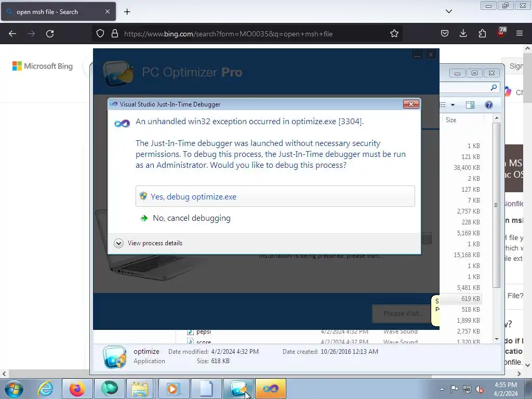Image resolution: width=532 pixels, height=399 pixels.
Task: Switch to Visual Studio debugger taskbar icon
Action: coord(270,389)
